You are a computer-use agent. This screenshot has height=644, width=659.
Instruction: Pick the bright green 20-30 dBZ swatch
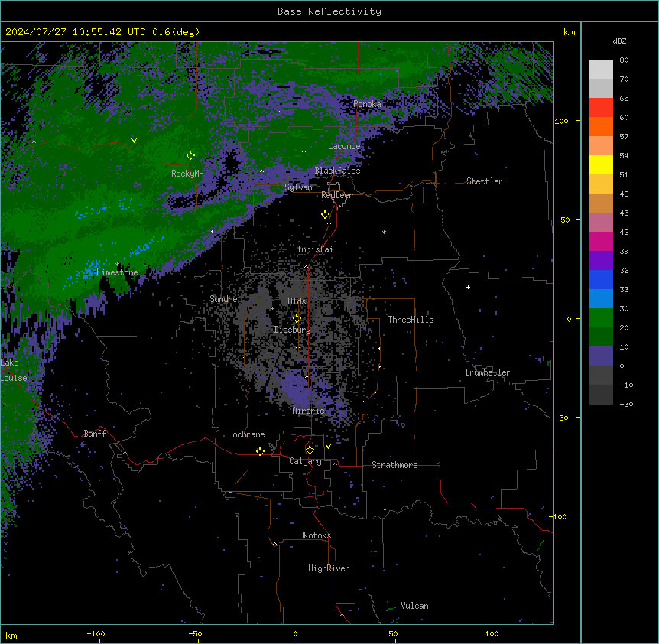click(601, 318)
